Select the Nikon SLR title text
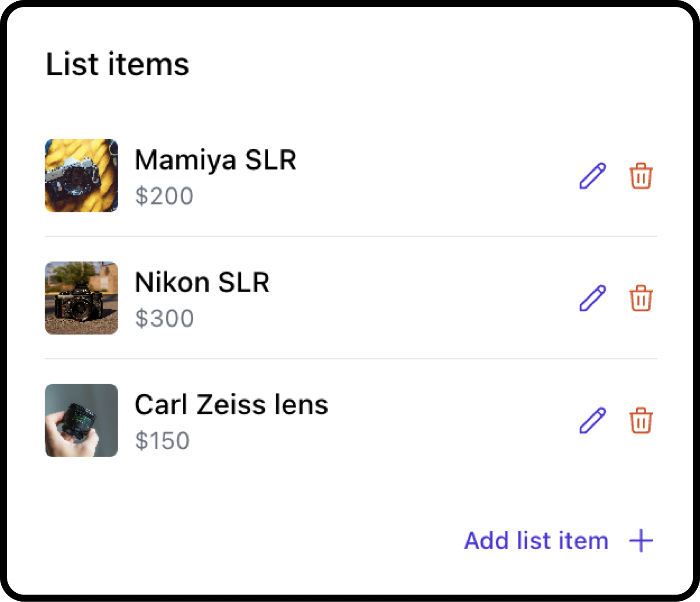Viewport: 700px width, 602px height. [202, 282]
